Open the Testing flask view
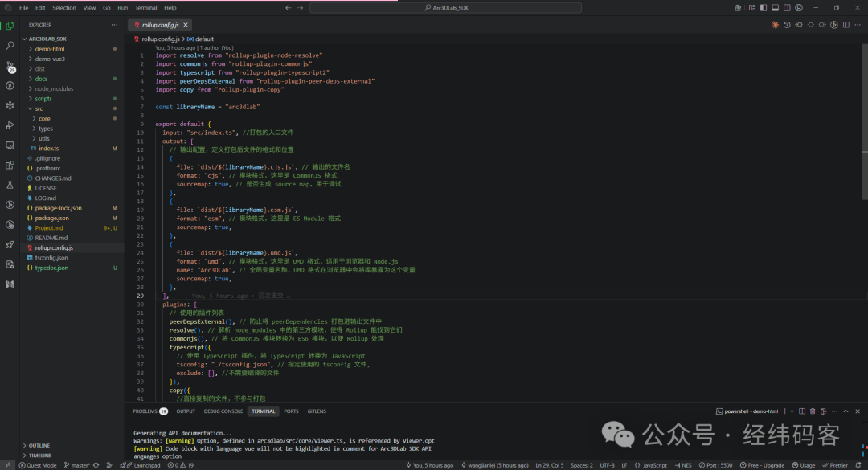Image resolution: width=868 pixels, height=470 pixels. 10,185
